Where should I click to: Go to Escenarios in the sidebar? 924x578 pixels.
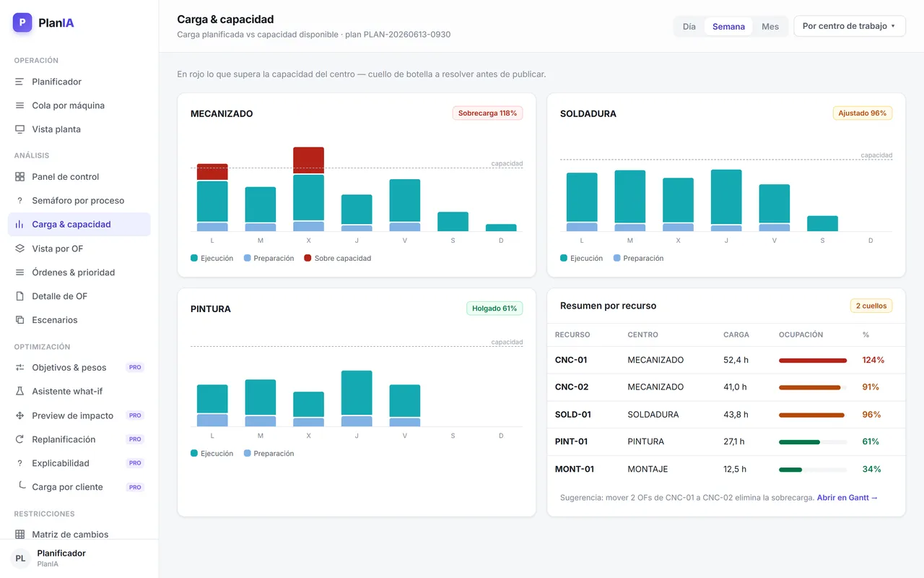click(79, 320)
